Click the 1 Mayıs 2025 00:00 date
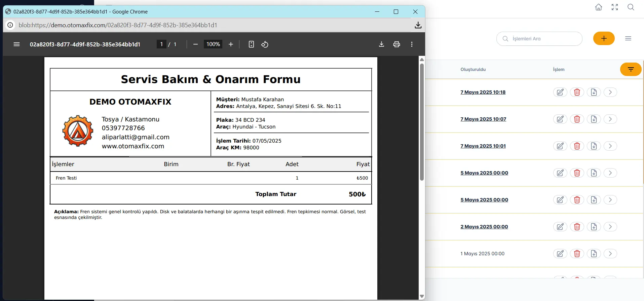Screen dimensions: 644x301 click(482, 254)
